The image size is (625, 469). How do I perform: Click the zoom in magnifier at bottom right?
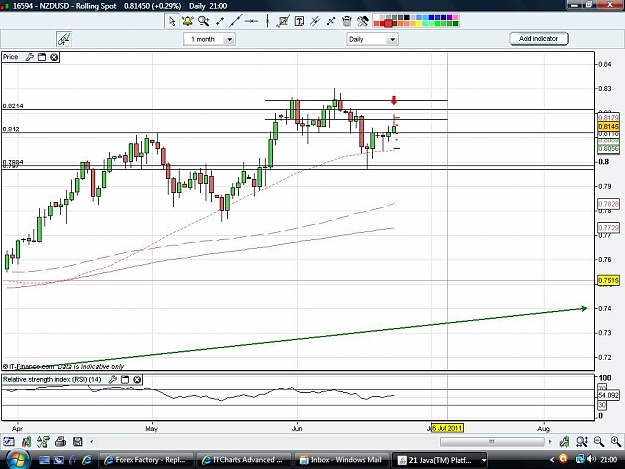pyautogui.click(x=616, y=441)
